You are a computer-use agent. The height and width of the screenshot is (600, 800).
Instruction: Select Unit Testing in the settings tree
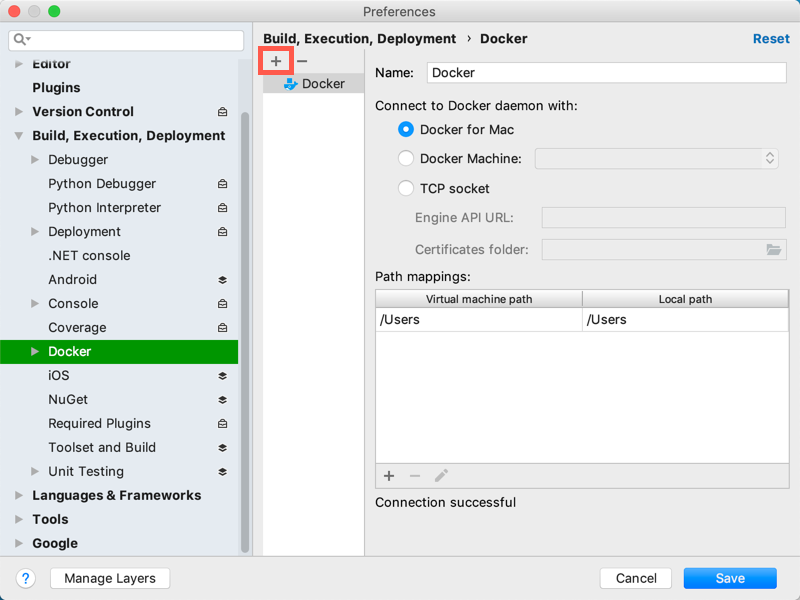(x=86, y=471)
